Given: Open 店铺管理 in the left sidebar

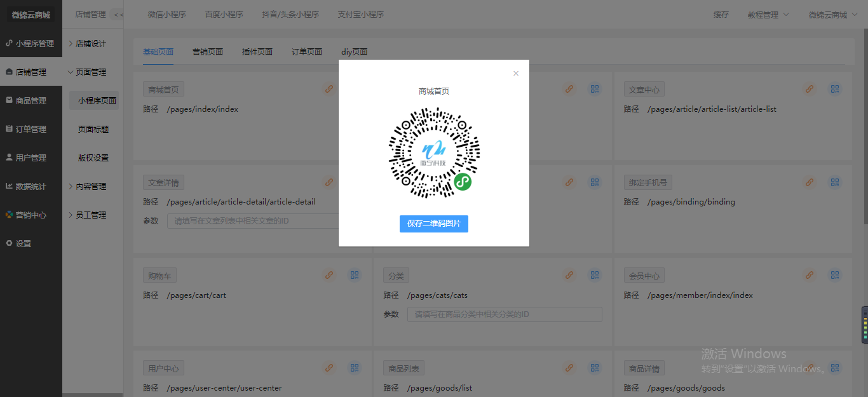Looking at the screenshot, I should (x=31, y=72).
